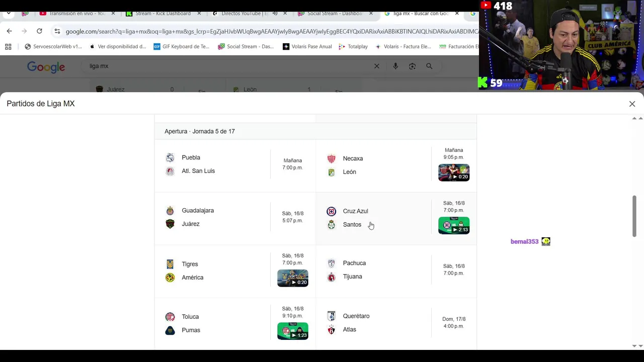Click the Toluca team crest
This screenshot has height=362, width=644.
[170, 317]
